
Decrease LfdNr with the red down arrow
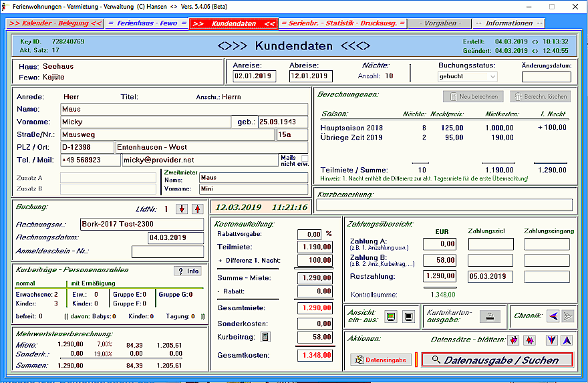point(182,209)
